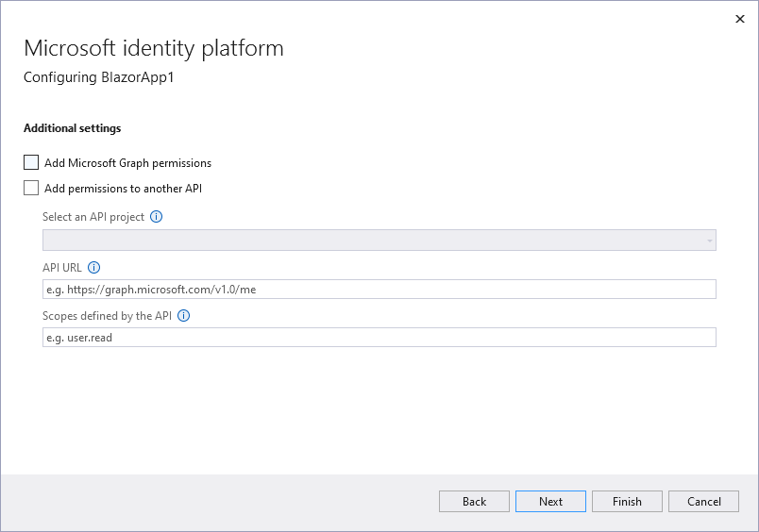Check Add permissions to another API
The image size is (759, 532).
click(x=31, y=188)
